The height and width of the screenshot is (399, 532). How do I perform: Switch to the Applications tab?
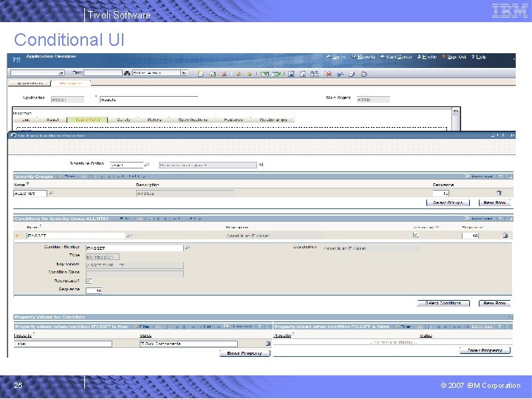pyautogui.click(x=30, y=83)
